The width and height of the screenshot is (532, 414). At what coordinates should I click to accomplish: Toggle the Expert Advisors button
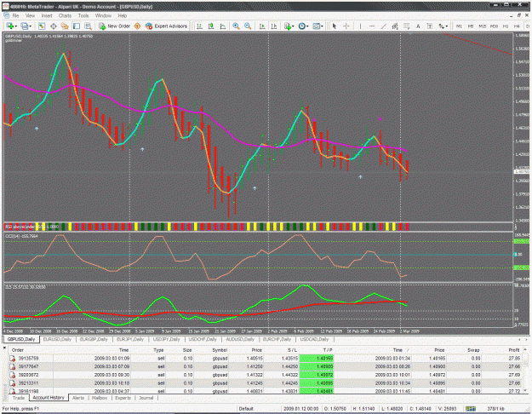coord(166,26)
